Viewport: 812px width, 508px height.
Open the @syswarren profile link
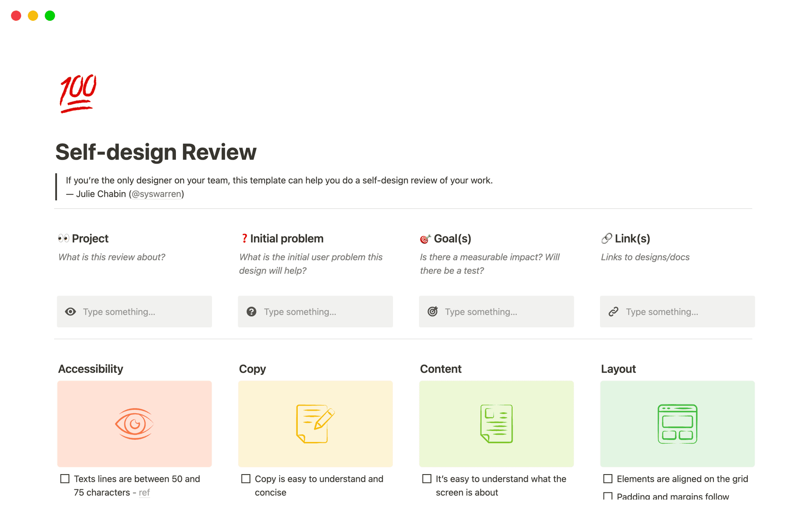tap(156, 194)
